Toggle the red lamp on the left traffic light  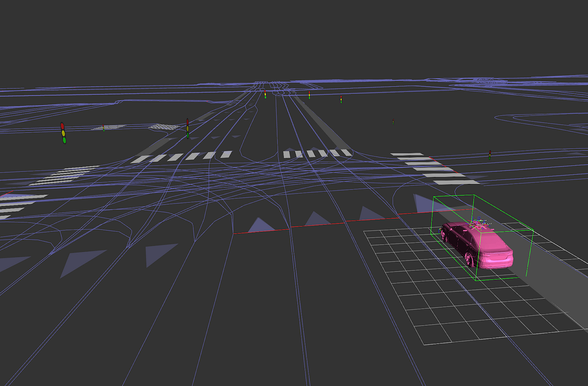(62, 127)
